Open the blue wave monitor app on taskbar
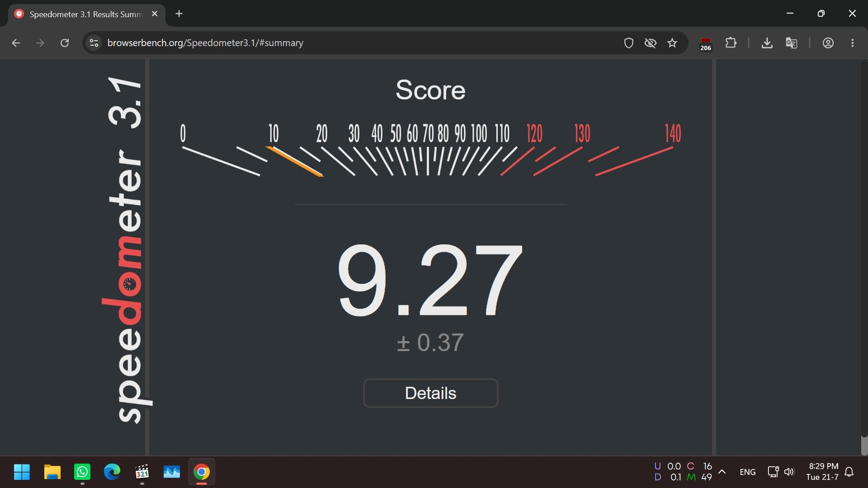Image resolution: width=868 pixels, height=488 pixels. tap(172, 472)
